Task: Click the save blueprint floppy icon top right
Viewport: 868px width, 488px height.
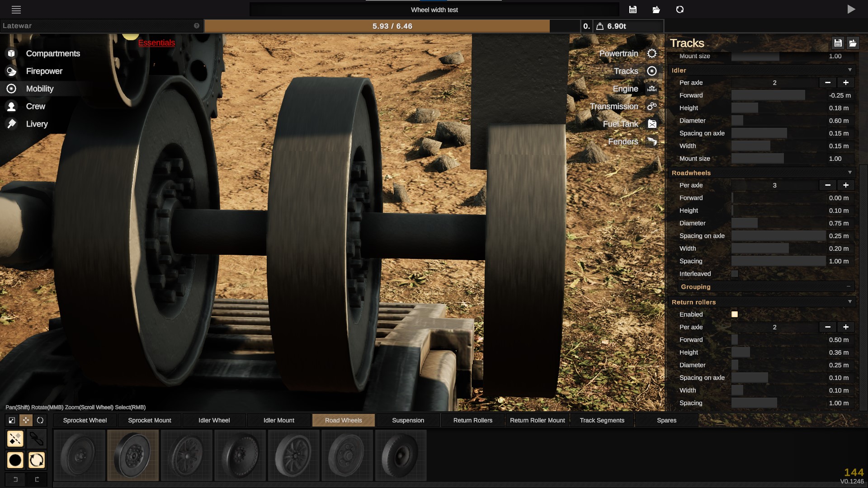Action: (632, 9)
